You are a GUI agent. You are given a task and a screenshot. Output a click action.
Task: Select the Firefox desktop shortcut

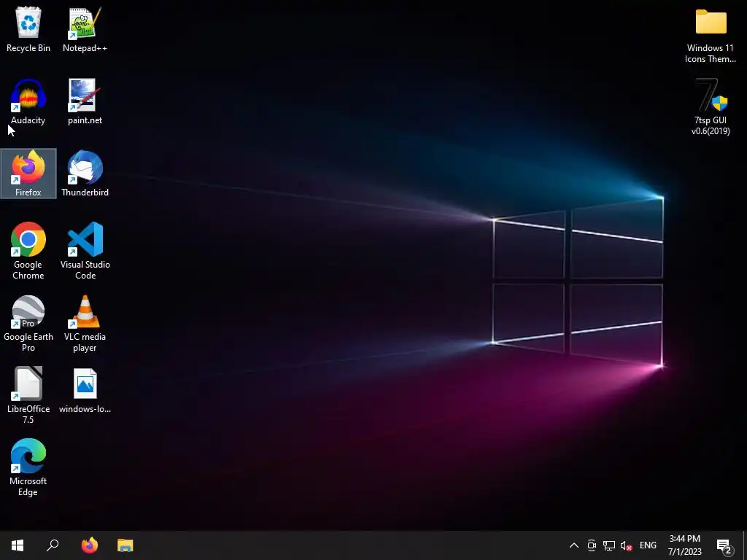click(28, 174)
